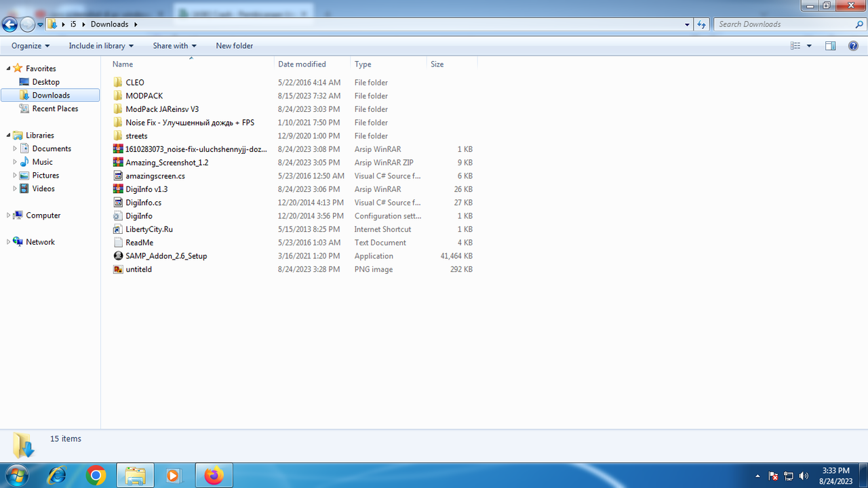
Task: Collapse the Libraries tree group
Action: tap(9, 136)
